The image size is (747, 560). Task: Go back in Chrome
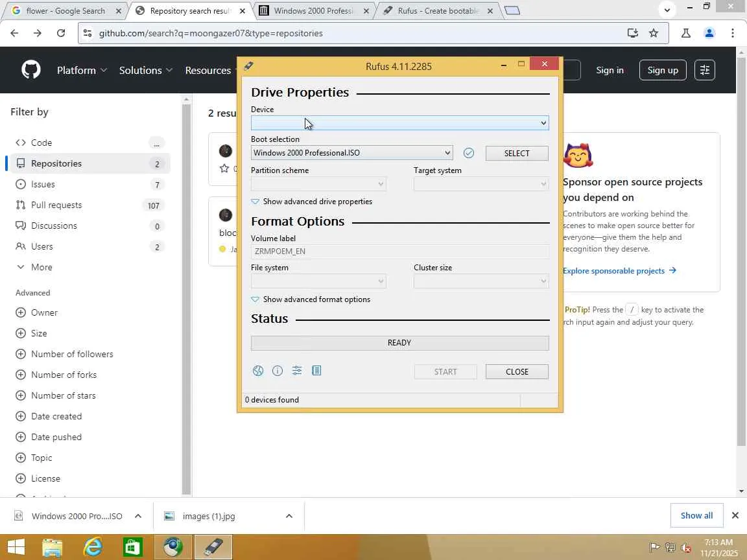14,33
